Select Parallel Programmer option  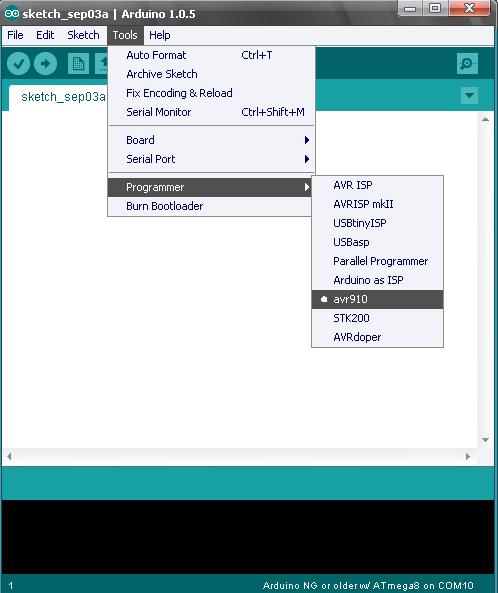(377, 261)
